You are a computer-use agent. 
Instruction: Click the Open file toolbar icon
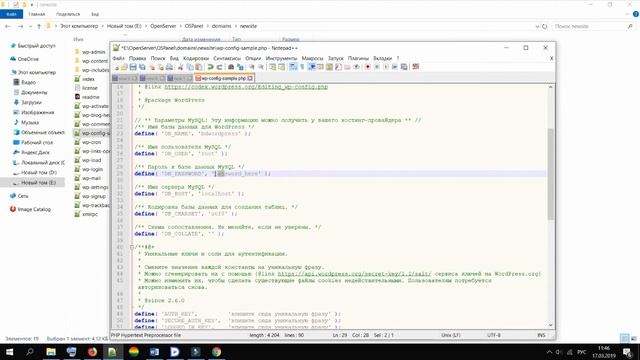(124, 67)
